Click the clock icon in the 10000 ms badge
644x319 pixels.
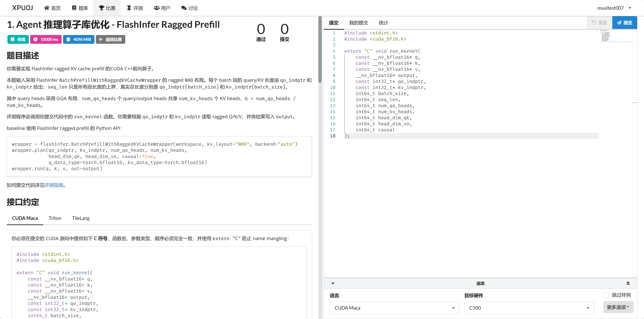click(36, 39)
